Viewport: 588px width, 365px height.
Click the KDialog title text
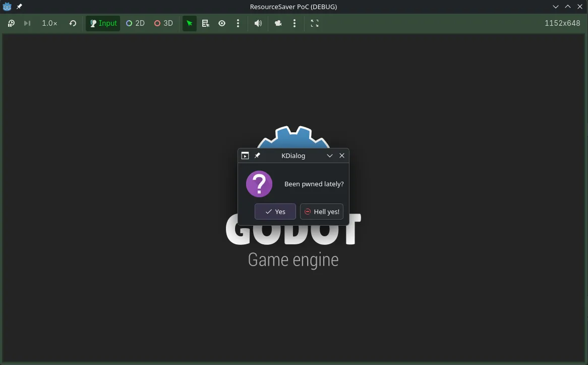(x=293, y=155)
